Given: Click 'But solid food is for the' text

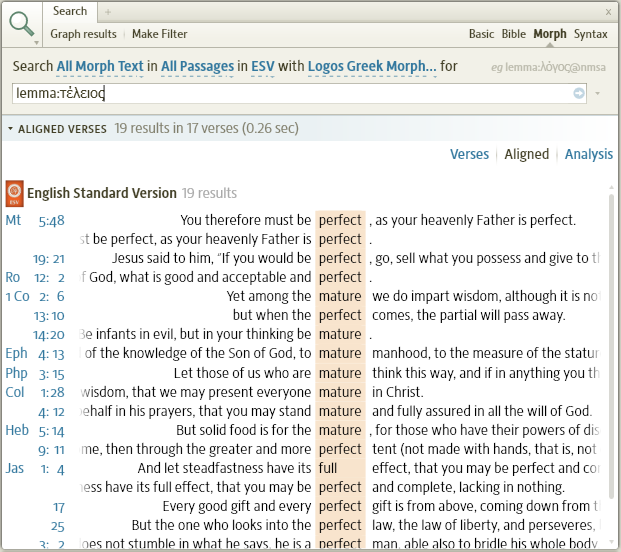Looking at the screenshot, I should coord(244,430).
